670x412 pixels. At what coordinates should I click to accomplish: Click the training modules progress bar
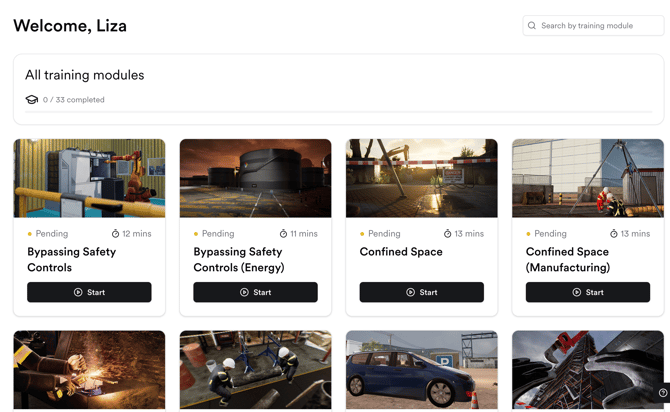point(338,112)
